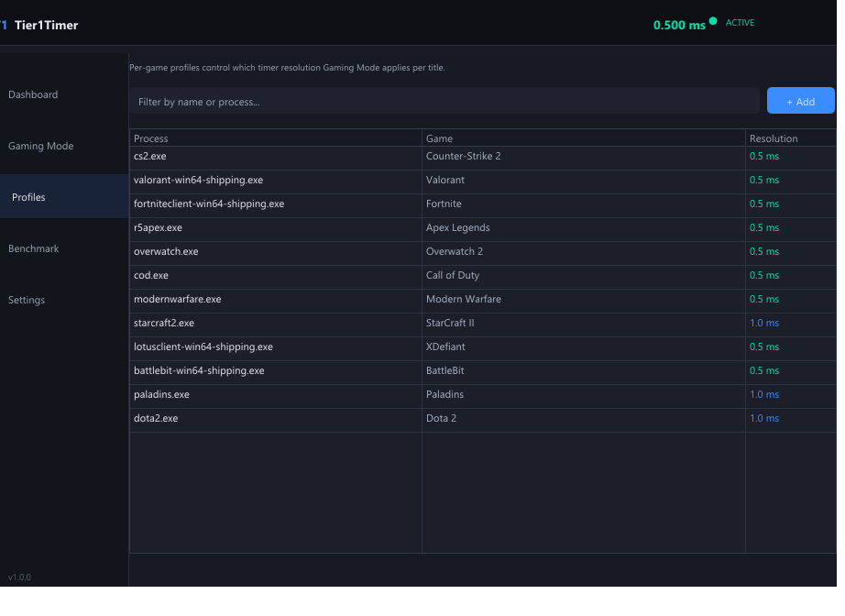Click the Apex Legends game cell
Viewport: 845px width, 616px height.
[583, 227]
